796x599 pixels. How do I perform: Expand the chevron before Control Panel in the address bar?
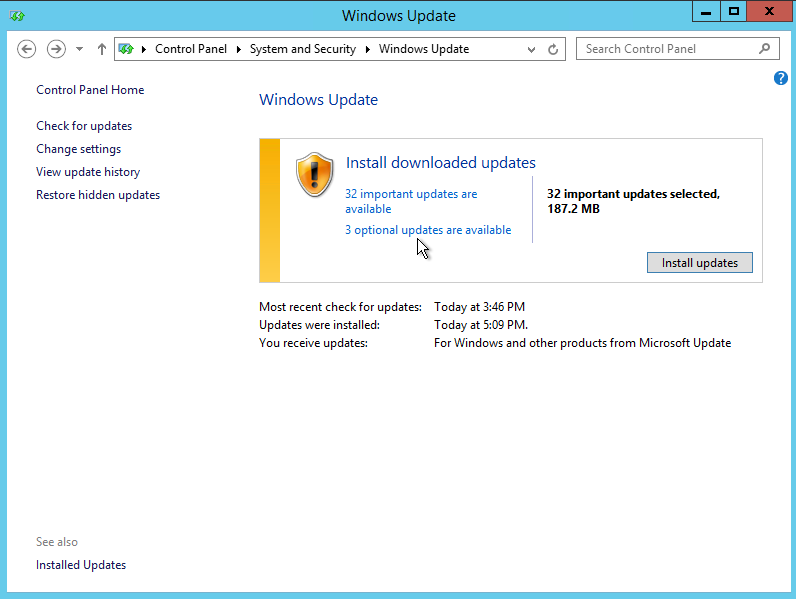144,49
